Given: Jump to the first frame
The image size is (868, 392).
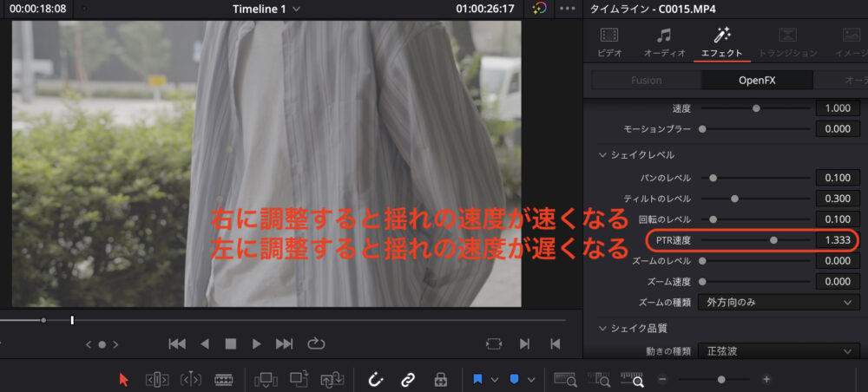Looking at the screenshot, I should [x=177, y=343].
